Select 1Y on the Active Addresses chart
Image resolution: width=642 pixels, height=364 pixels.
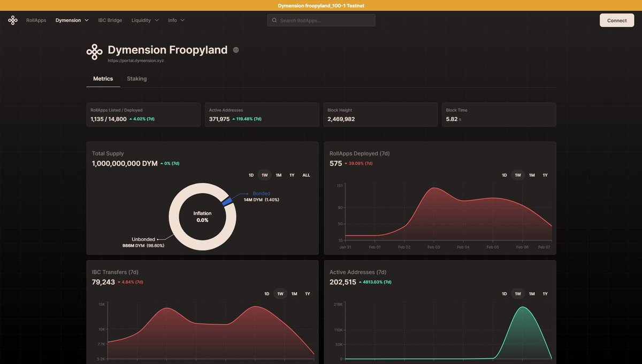click(x=545, y=293)
